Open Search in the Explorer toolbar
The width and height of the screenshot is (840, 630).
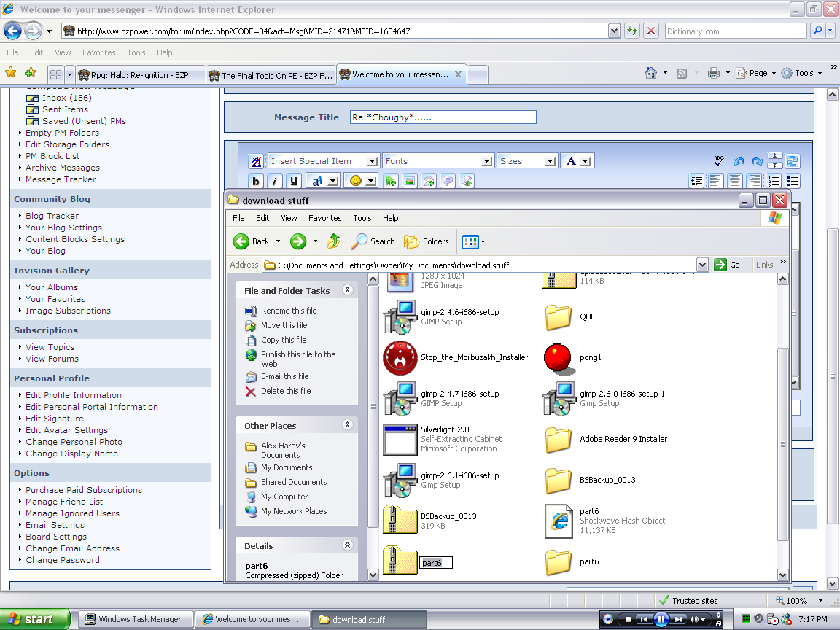pos(373,241)
